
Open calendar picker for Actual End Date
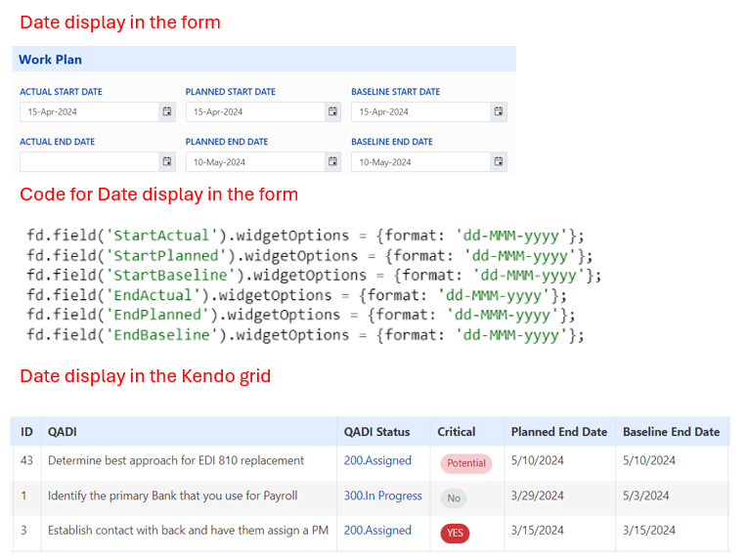(x=166, y=162)
